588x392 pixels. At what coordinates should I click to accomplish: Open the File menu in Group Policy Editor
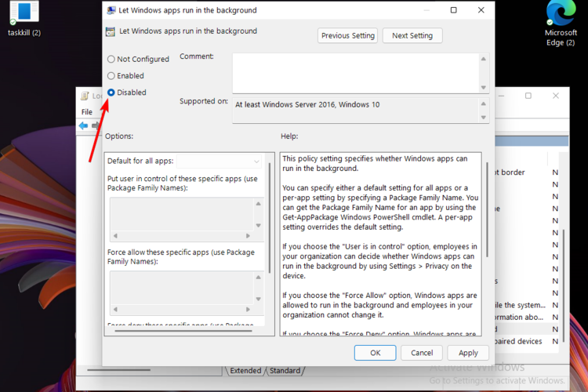click(x=87, y=112)
